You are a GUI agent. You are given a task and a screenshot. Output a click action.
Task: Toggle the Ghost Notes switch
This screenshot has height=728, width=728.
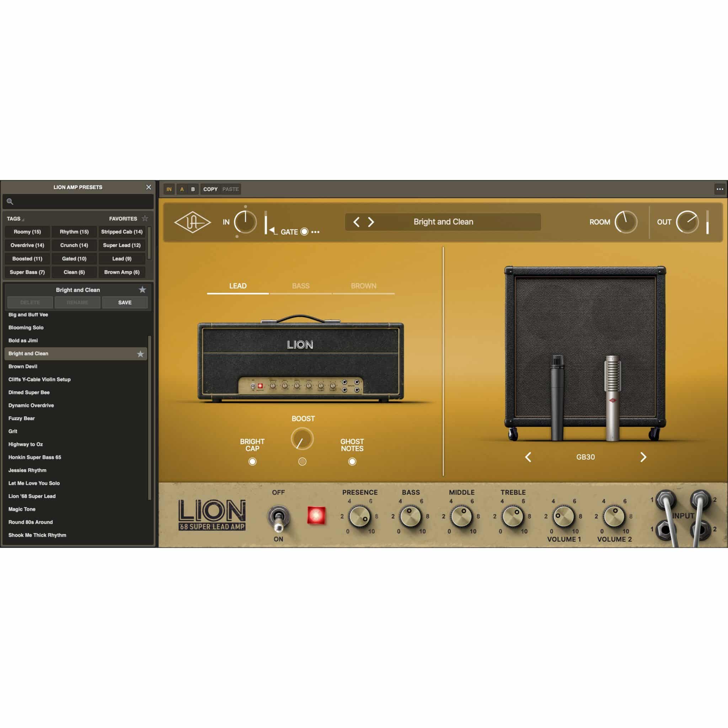[352, 462]
